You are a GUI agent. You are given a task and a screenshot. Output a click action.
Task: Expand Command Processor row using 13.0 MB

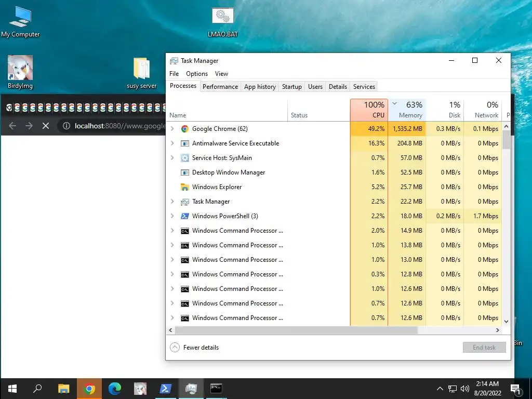[172, 260]
